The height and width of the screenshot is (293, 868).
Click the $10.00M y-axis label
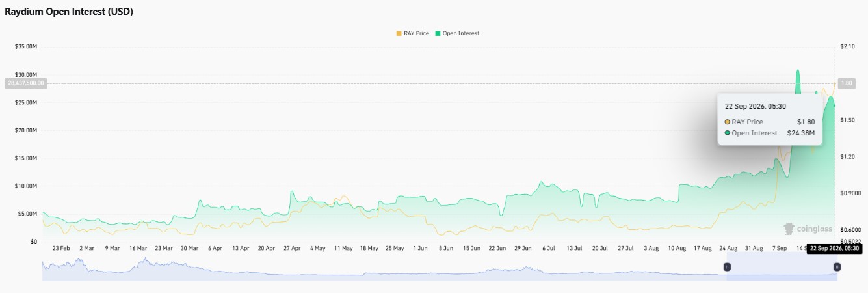point(26,186)
